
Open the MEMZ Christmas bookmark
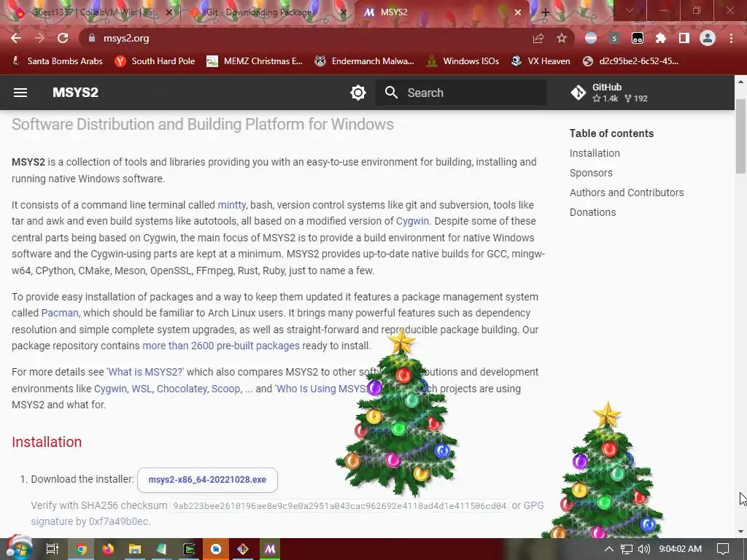pyautogui.click(x=255, y=61)
